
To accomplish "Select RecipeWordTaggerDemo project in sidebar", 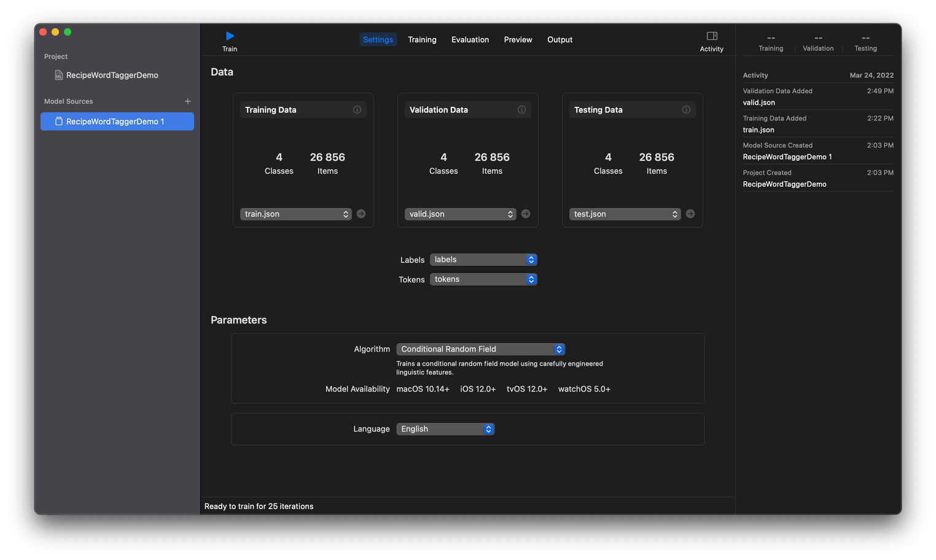I will 112,75.
